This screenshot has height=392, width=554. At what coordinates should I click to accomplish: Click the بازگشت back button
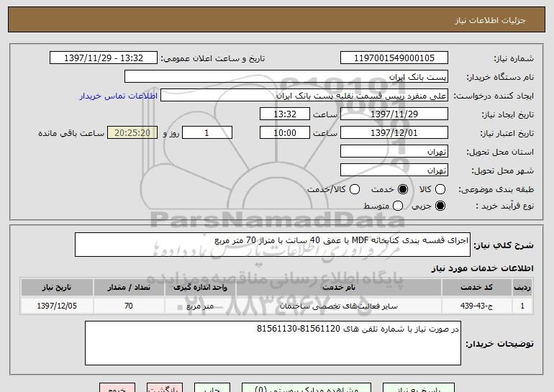pyautogui.click(x=165, y=388)
